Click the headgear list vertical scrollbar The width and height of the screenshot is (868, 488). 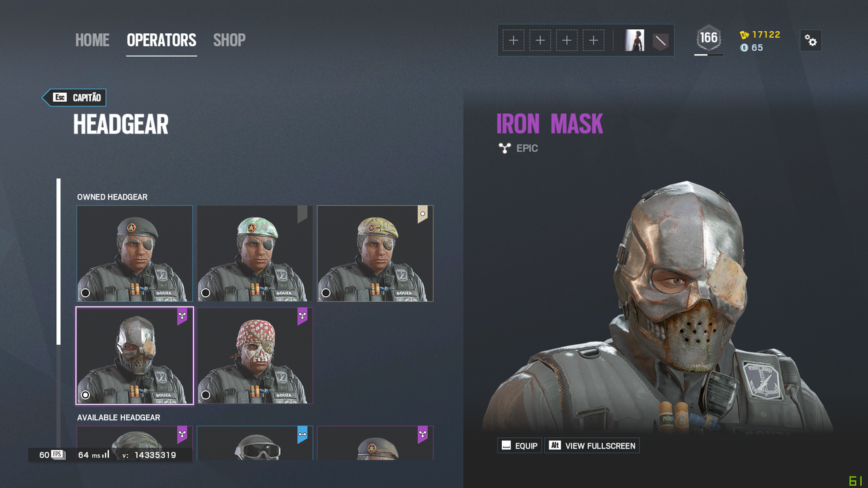point(58,261)
